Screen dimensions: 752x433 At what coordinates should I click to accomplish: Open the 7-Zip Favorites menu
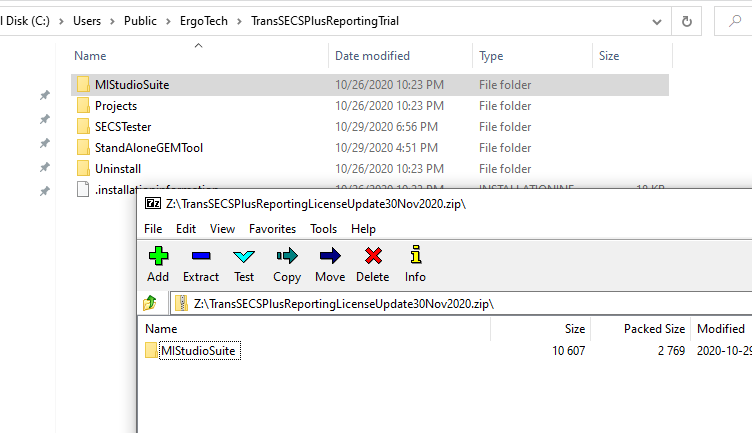coord(272,229)
